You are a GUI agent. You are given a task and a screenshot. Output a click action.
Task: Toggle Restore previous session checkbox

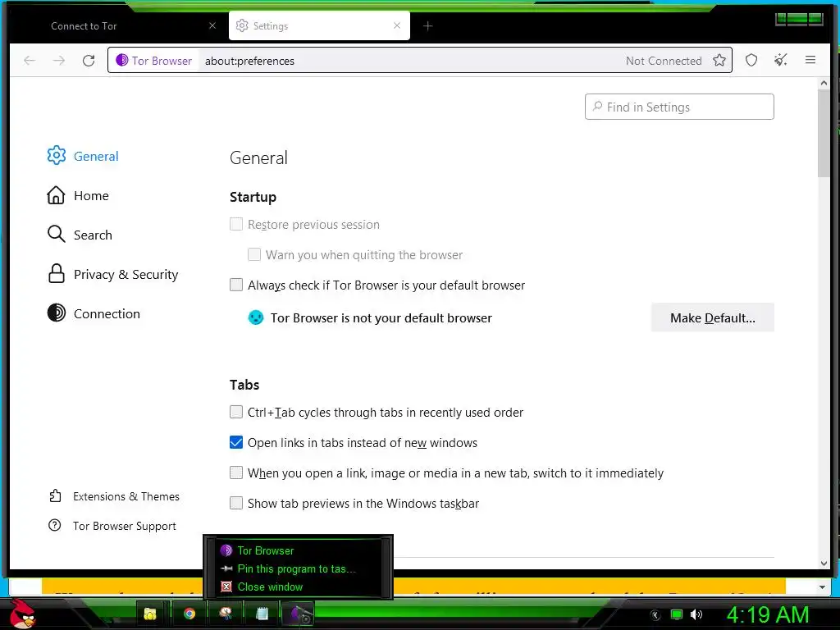236,224
